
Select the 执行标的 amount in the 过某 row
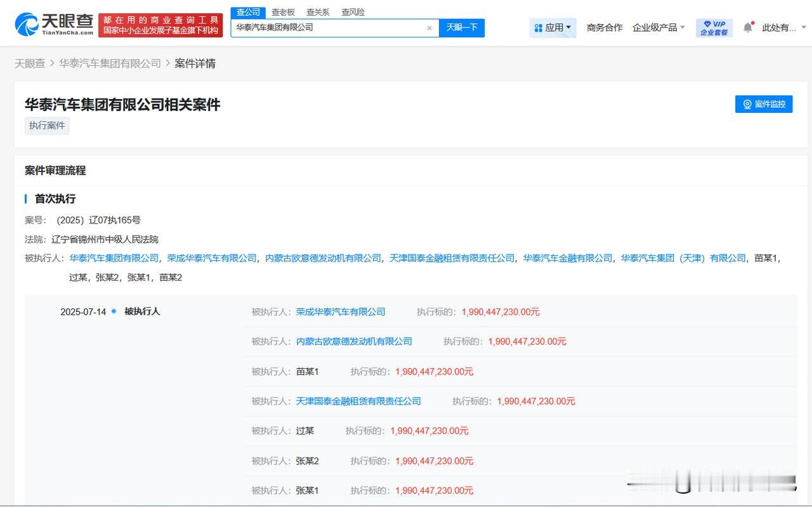(429, 431)
